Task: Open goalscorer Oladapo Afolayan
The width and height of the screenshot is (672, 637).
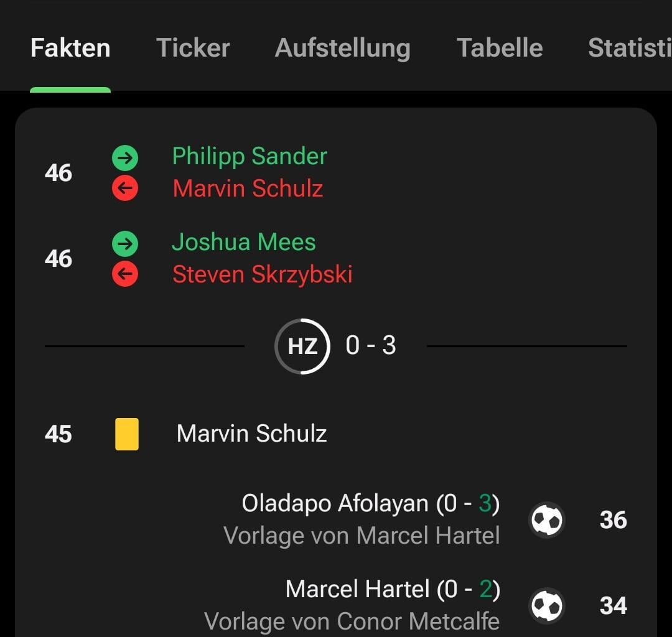Action: click(335, 503)
